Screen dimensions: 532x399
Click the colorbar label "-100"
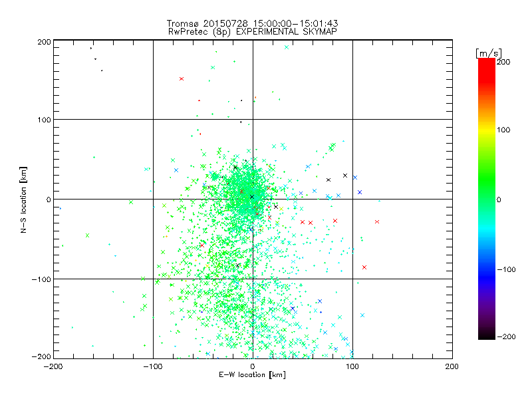click(506, 269)
